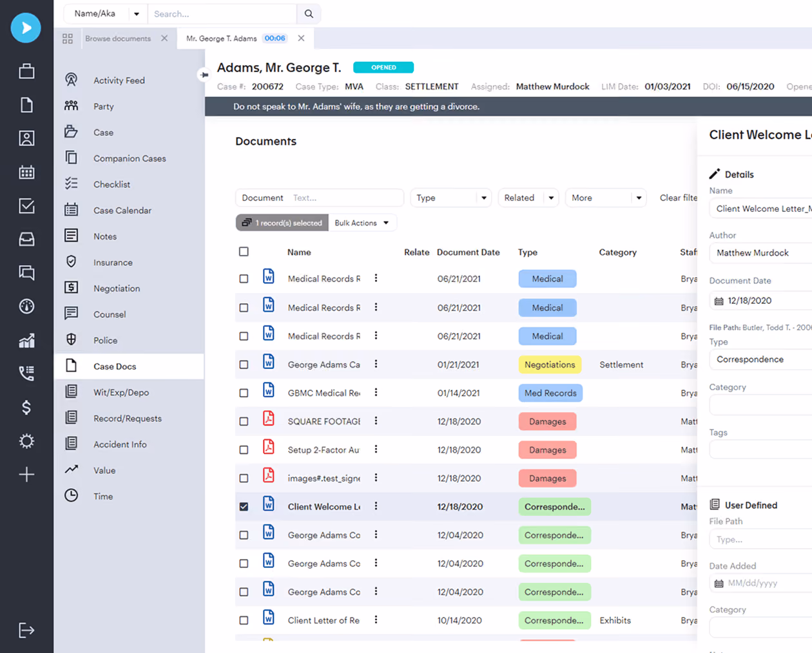812x653 pixels.
Task: Open the Name/Aka search type dropdown
Action: [x=106, y=14]
